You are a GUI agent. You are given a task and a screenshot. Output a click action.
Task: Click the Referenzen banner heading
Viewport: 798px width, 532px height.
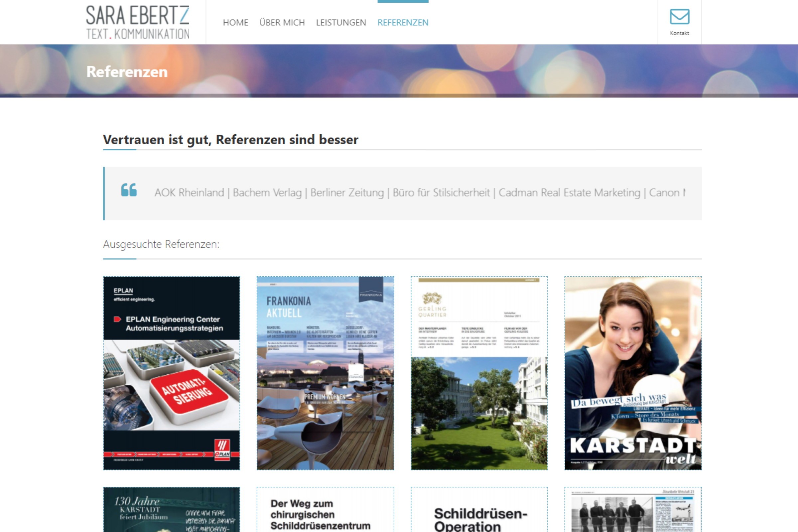click(x=127, y=71)
